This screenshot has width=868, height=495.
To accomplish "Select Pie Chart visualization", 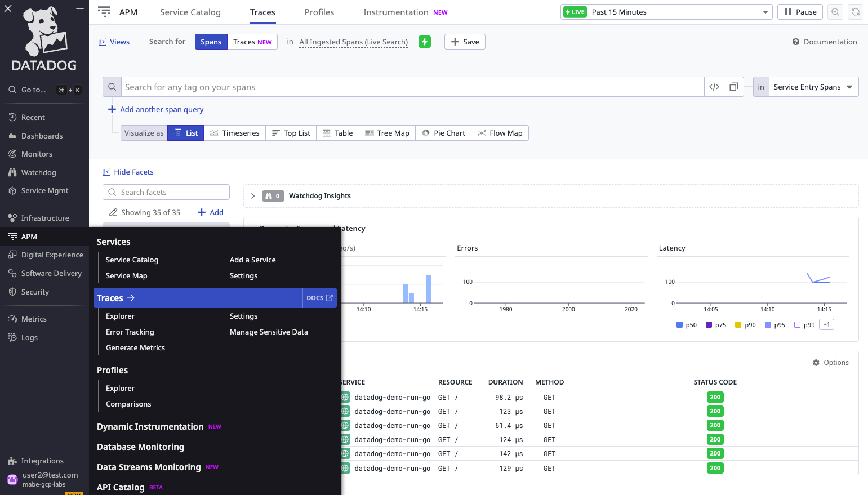I will (x=444, y=133).
